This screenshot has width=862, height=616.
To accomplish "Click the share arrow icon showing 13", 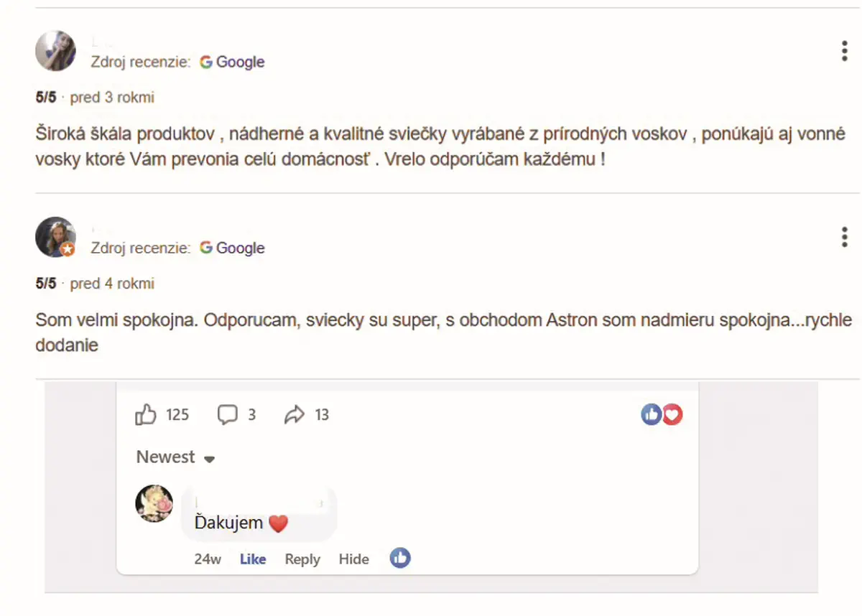I will 295,414.
